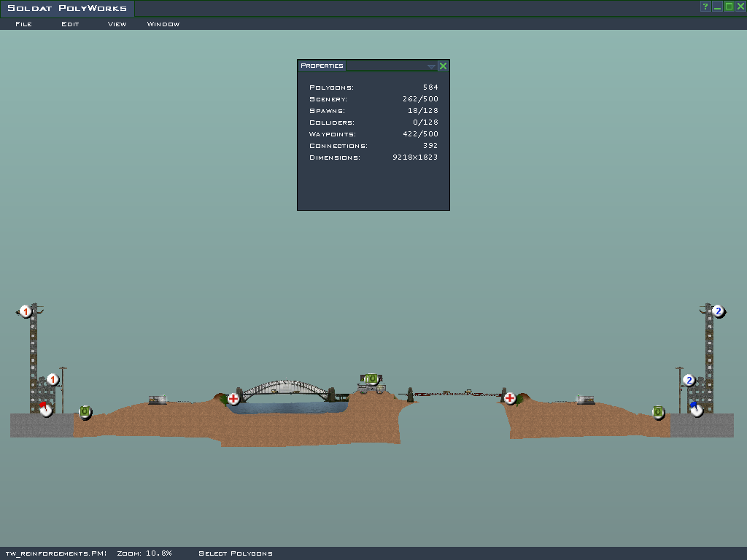Click the grenade spawn on the center hill
This screenshot has height=560, width=747.
372,379
